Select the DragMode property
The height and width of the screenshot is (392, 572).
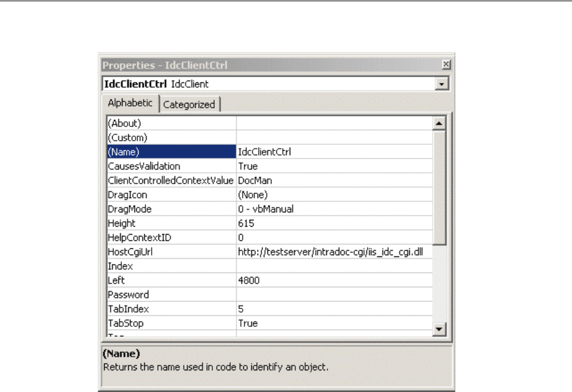pyautogui.click(x=171, y=209)
